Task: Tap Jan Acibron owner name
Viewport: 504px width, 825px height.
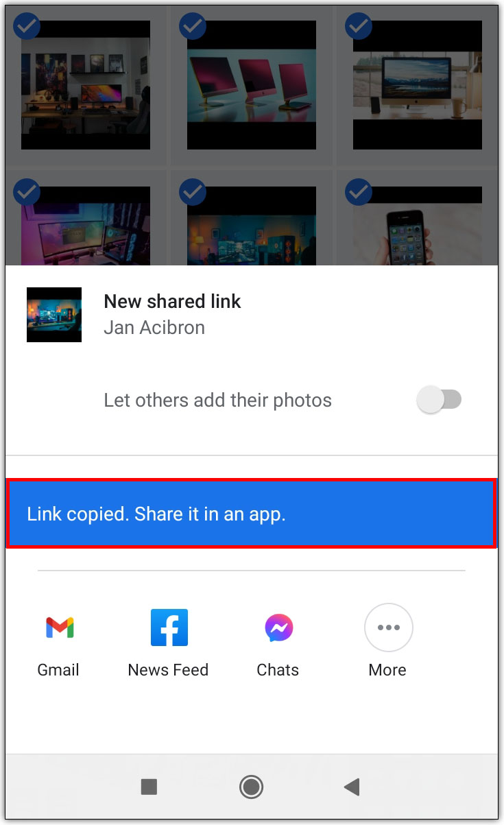Action: [x=154, y=328]
